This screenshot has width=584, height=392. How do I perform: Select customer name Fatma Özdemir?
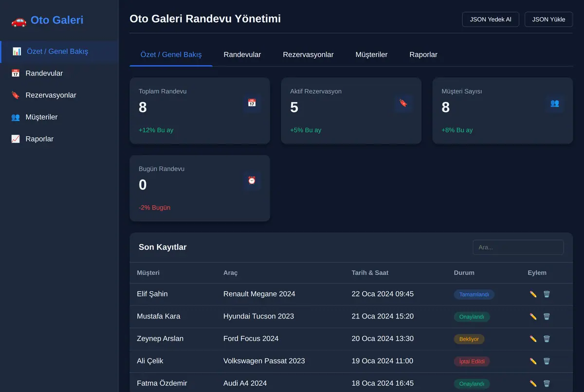162,383
